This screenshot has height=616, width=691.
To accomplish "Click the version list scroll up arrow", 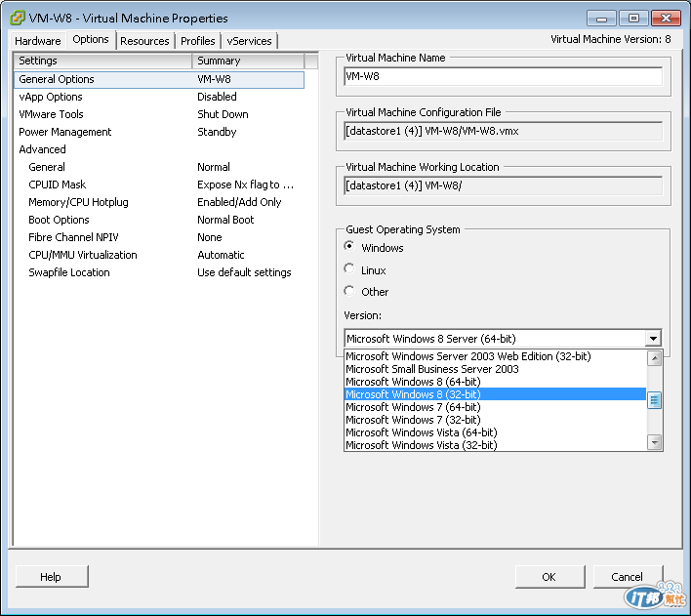I will (655, 358).
